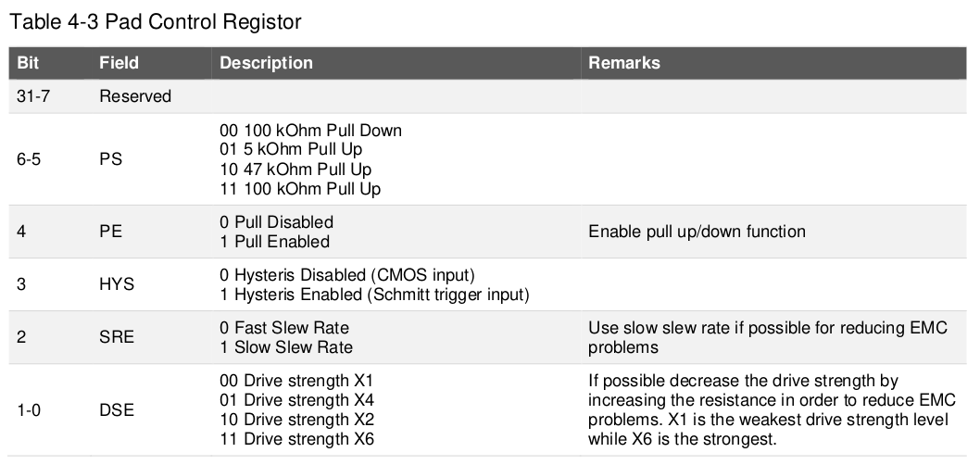Click the "Description" column header
Screen dimensions: 980x465
(x=266, y=63)
